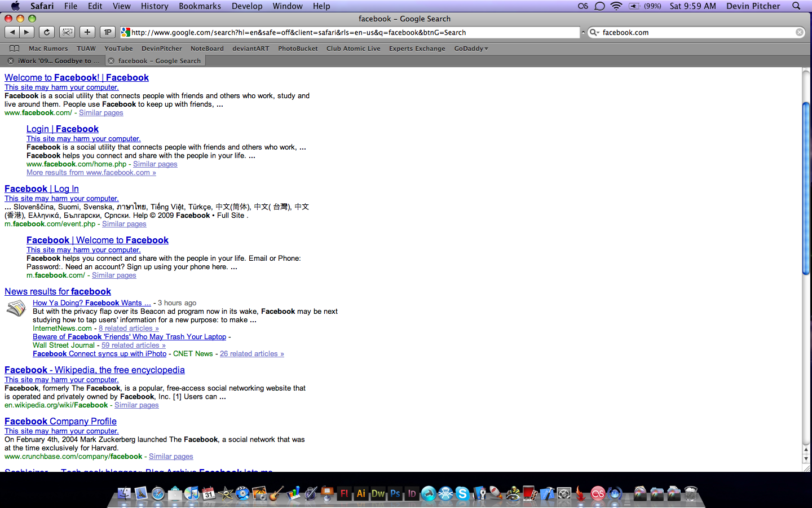This screenshot has height=508, width=812.
Task: Open the File menu
Action: (x=70, y=6)
